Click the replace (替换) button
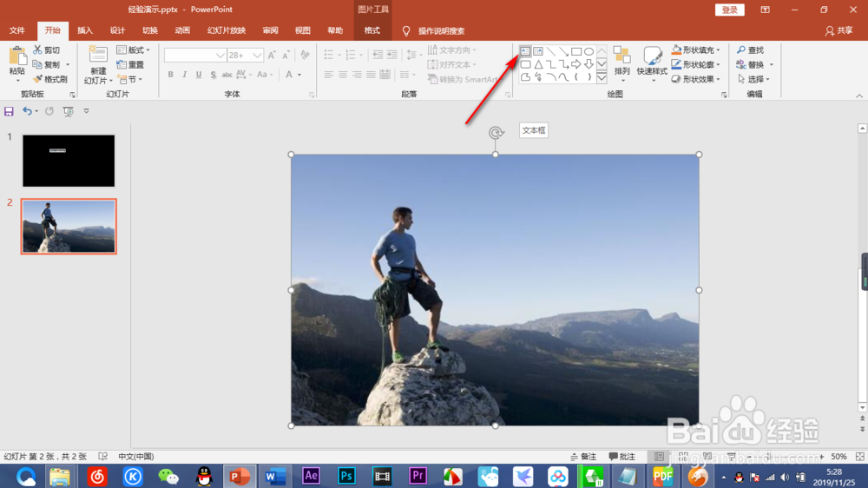Viewport: 868px width, 488px height. coord(751,65)
